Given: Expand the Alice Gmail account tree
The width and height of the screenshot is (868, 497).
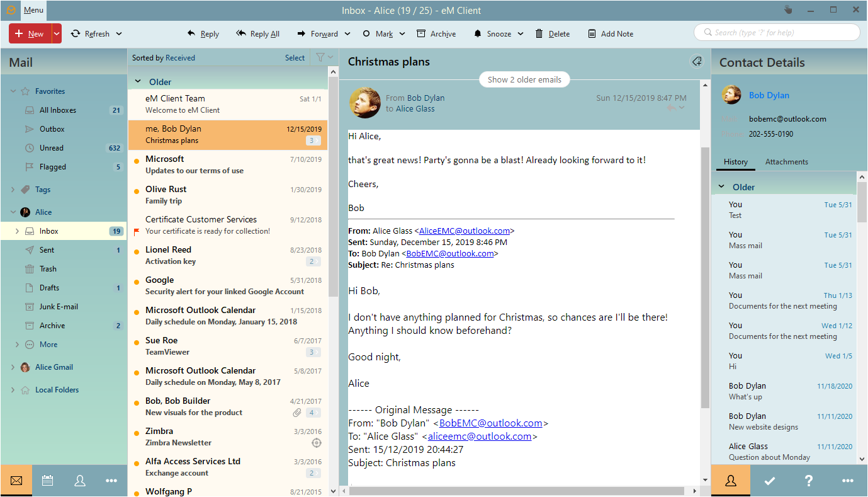Looking at the screenshot, I should tap(13, 367).
